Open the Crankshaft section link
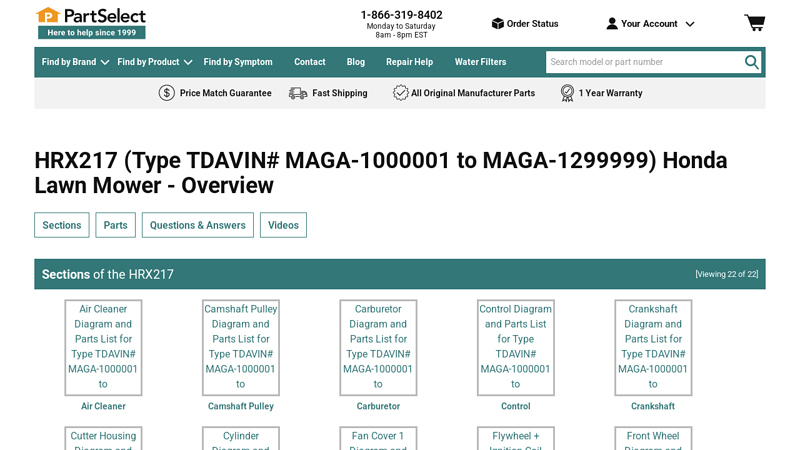Screen dimensions: 800x450 tap(652, 407)
